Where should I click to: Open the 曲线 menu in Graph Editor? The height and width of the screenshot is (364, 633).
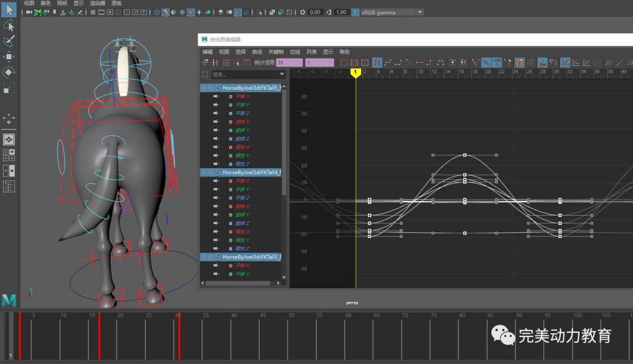coord(257,52)
